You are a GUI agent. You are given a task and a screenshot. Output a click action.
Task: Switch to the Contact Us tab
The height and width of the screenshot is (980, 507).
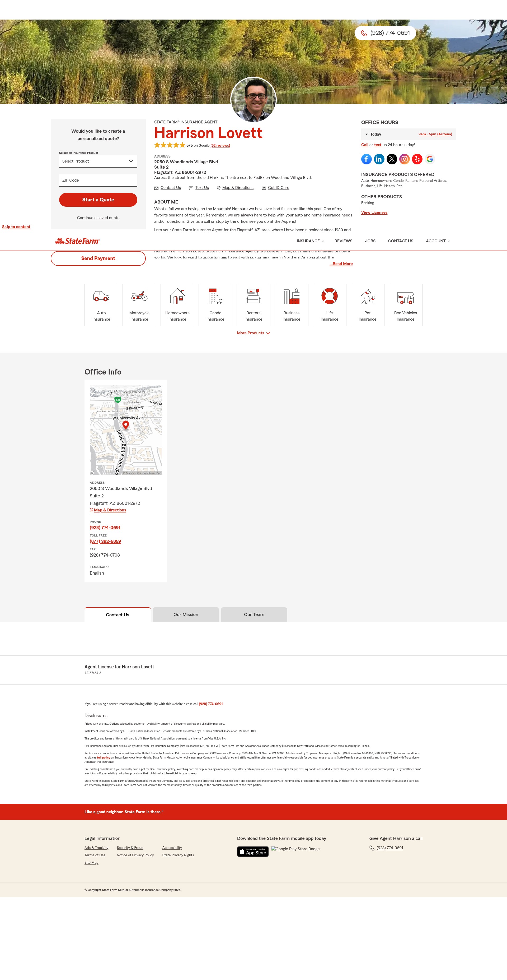(118, 614)
